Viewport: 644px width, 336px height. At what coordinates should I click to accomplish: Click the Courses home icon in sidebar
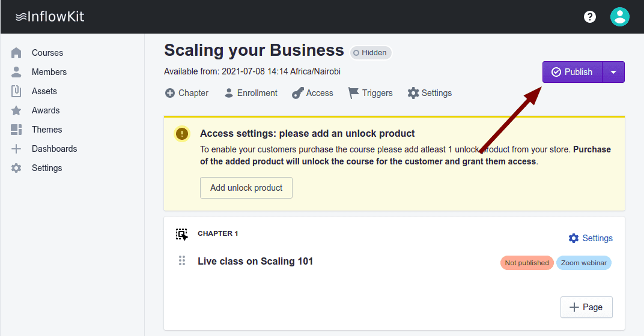pos(16,53)
